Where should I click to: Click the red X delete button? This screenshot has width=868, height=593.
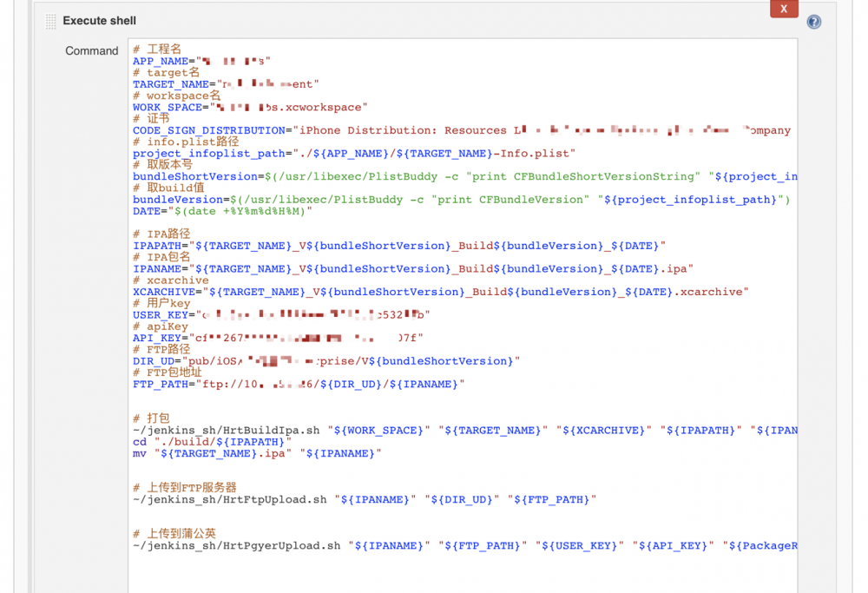[x=783, y=9]
